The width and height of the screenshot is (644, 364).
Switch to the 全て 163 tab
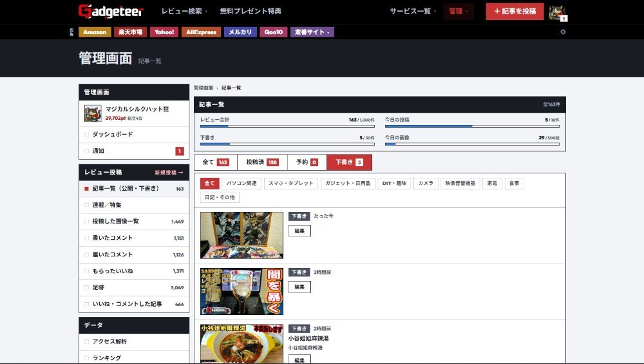(x=216, y=162)
